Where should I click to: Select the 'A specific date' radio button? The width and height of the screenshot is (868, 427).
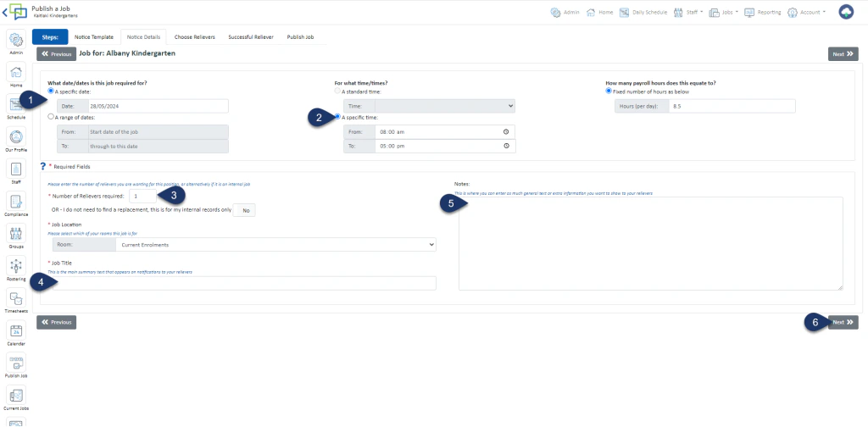click(x=51, y=91)
